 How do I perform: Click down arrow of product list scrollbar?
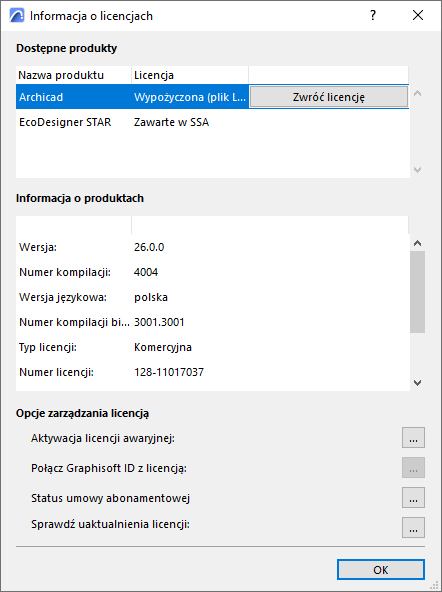pos(417,170)
